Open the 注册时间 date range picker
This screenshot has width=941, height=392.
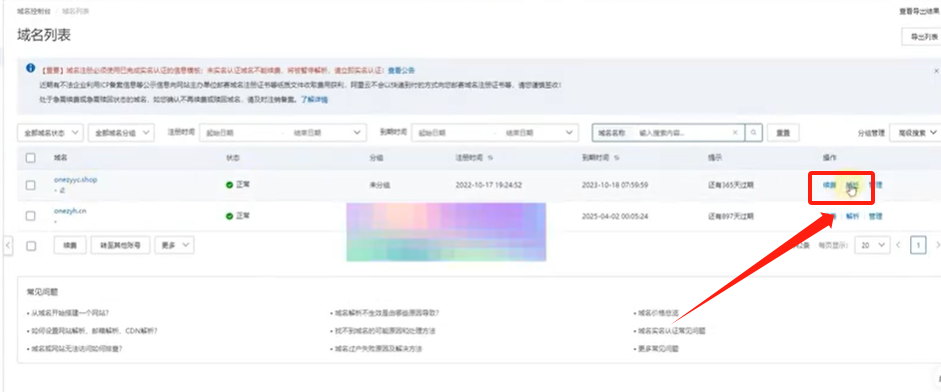click(282, 133)
